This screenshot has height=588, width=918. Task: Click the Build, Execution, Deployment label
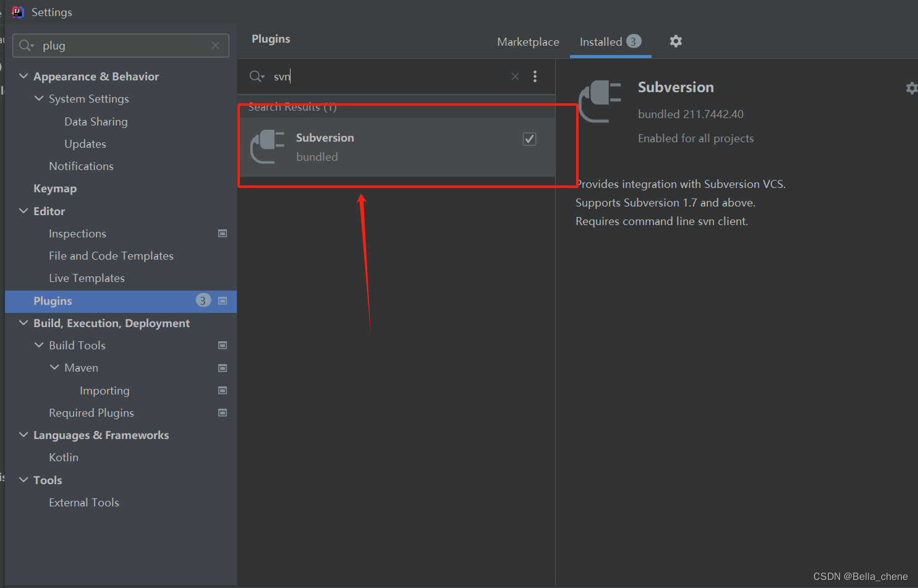point(111,323)
